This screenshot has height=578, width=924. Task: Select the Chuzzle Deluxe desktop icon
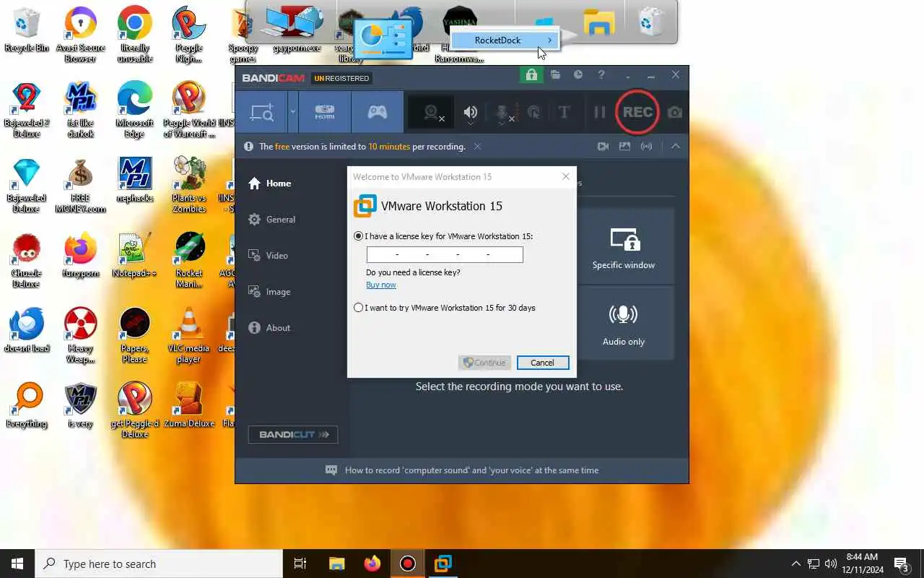tap(27, 259)
